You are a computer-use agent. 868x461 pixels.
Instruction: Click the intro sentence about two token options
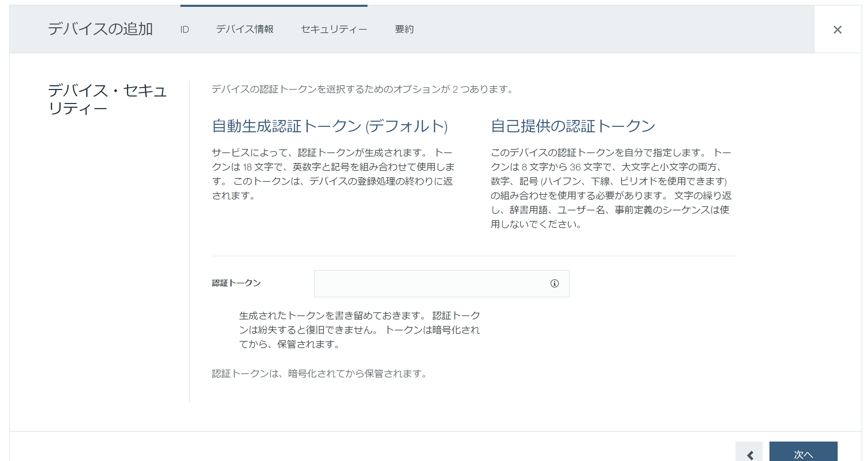click(x=362, y=89)
